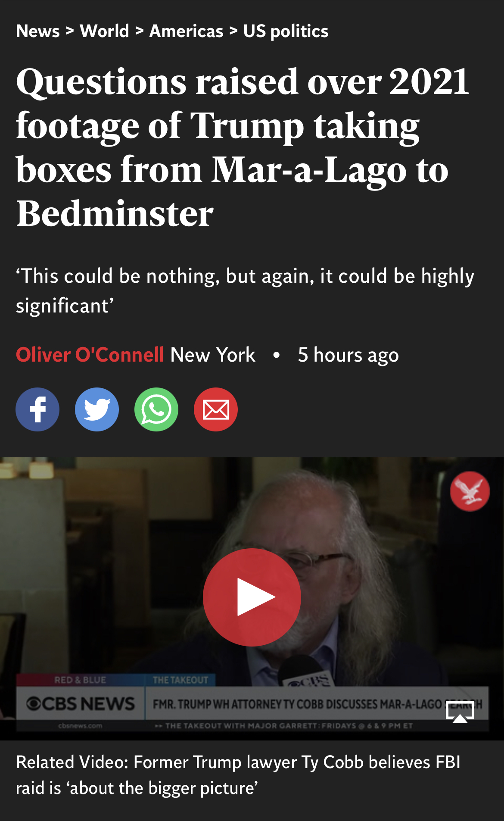
Task: Share the article on Facebook
Action: (x=37, y=409)
